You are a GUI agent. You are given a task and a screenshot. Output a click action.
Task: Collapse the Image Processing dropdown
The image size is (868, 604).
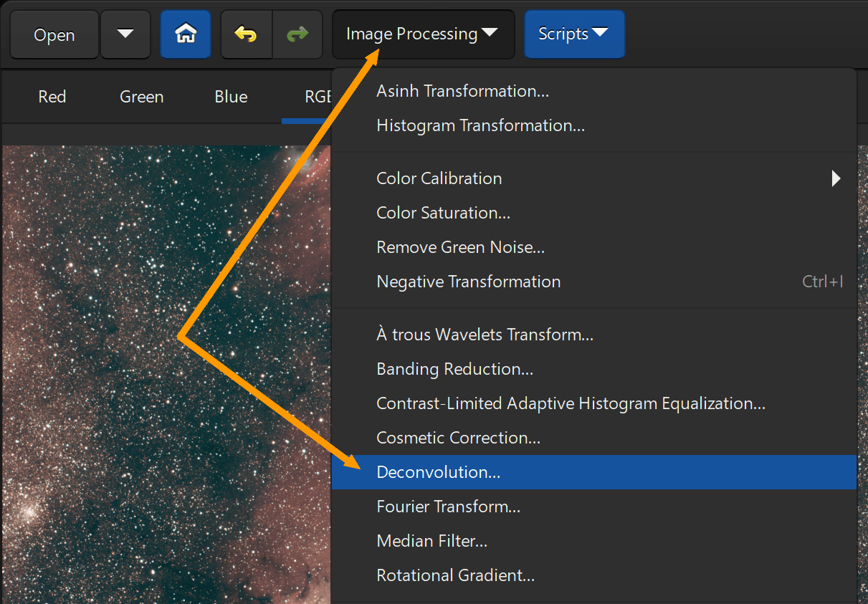click(423, 34)
